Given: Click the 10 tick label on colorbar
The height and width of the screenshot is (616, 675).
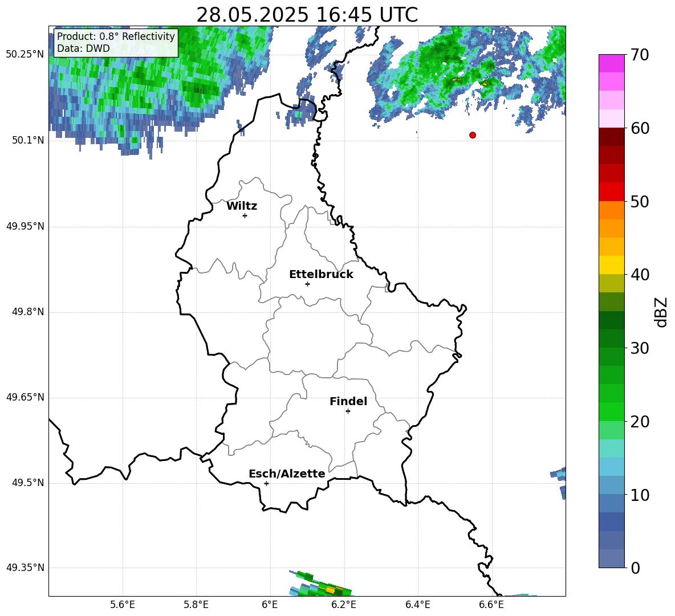Looking at the screenshot, I should coord(639,495).
